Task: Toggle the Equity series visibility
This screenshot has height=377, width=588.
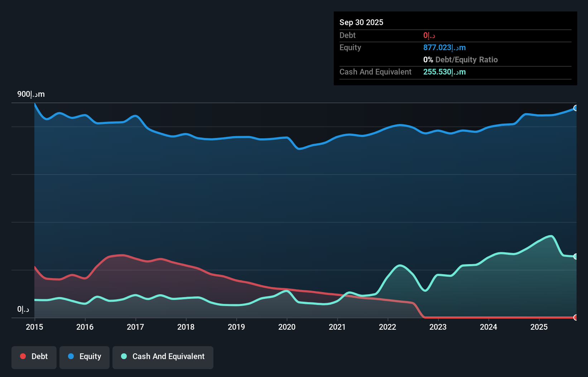Action: click(84, 357)
